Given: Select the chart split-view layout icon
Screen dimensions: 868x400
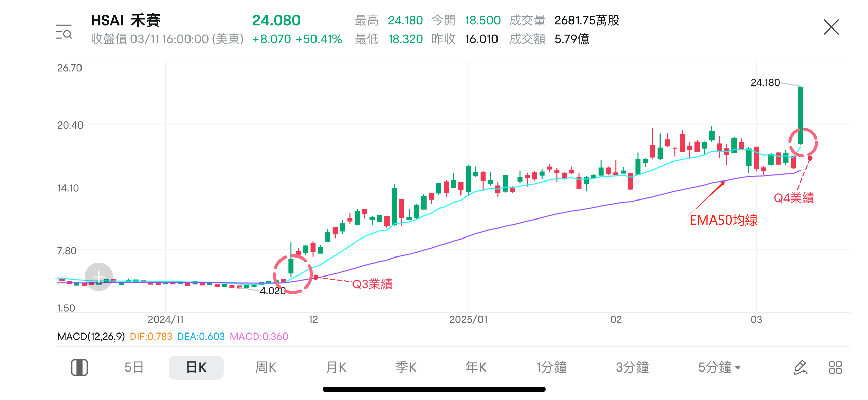Looking at the screenshot, I should pyautogui.click(x=79, y=367).
